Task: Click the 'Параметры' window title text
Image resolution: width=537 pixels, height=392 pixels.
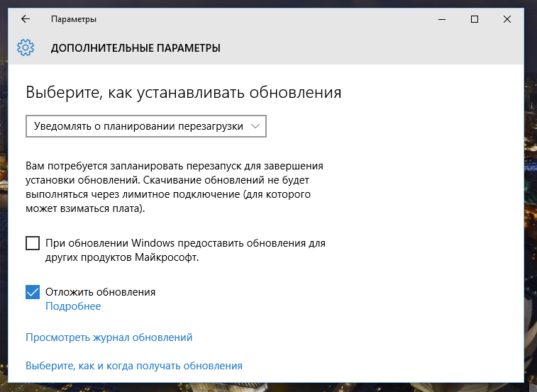Action: (x=74, y=19)
